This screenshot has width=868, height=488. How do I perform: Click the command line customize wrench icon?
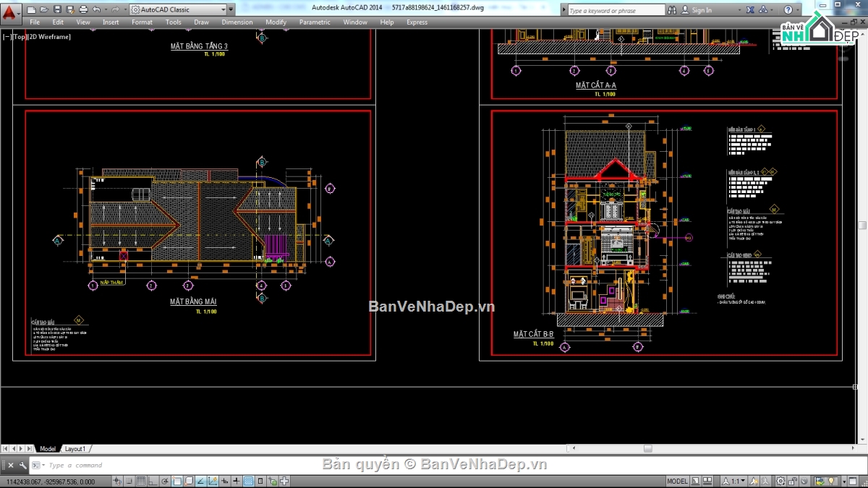click(23, 466)
